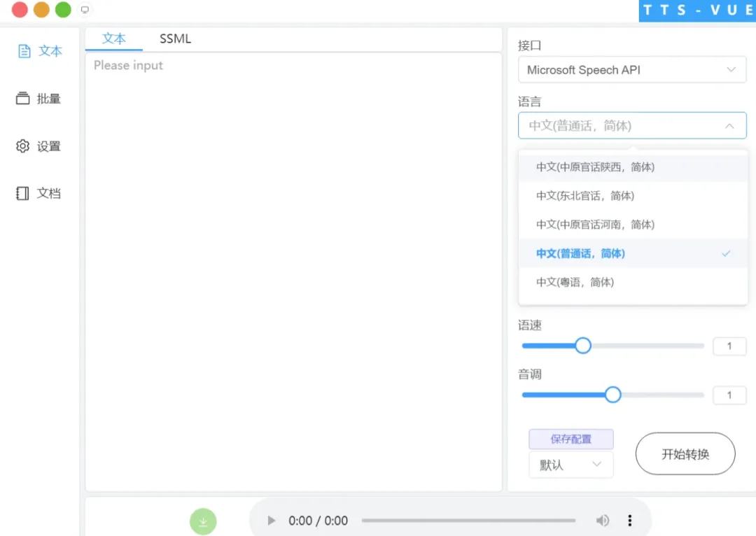Click the red close window button
This screenshot has height=536, width=756.
coord(20,10)
